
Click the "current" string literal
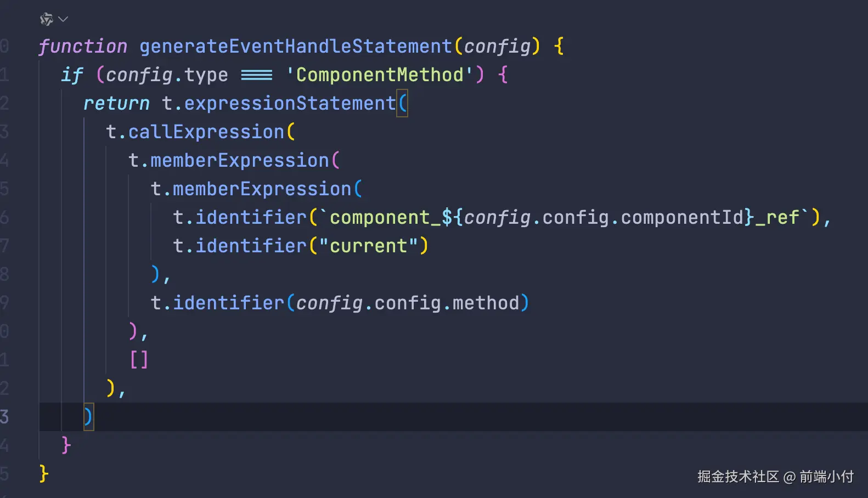coord(369,246)
